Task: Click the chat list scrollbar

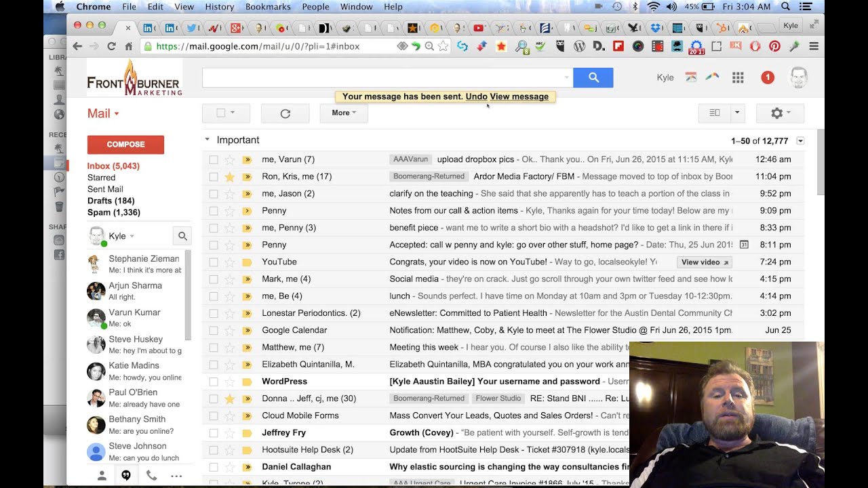Action: pos(188,295)
